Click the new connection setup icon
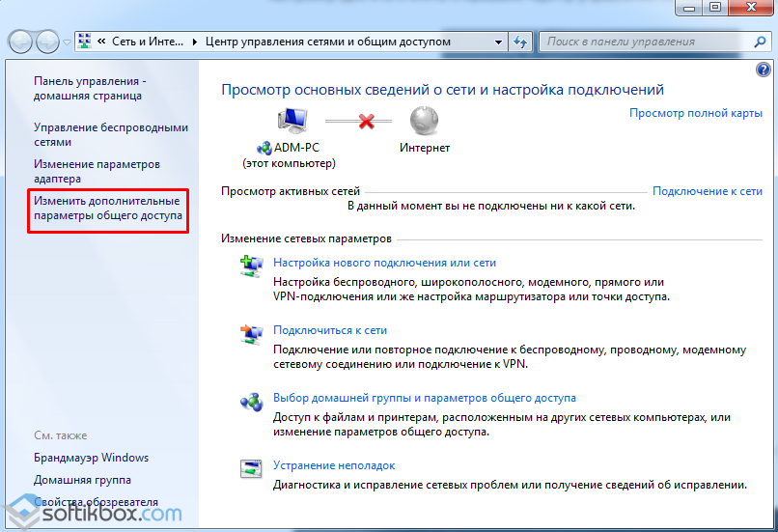Viewport: 778px width, 532px height. point(252,266)
